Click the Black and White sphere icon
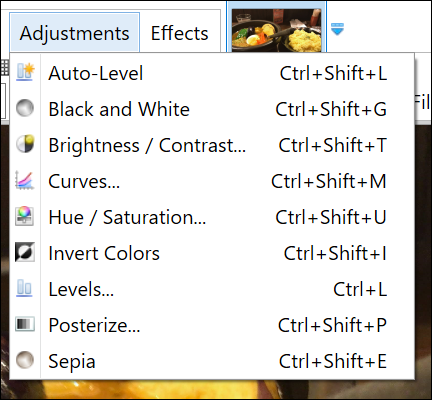 point(25,108)
